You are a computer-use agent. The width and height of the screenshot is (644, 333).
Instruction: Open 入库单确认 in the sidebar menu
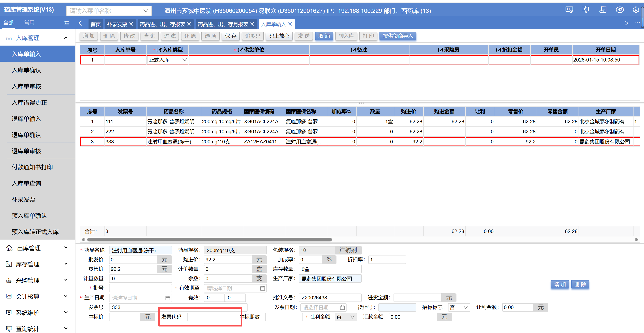26,70
